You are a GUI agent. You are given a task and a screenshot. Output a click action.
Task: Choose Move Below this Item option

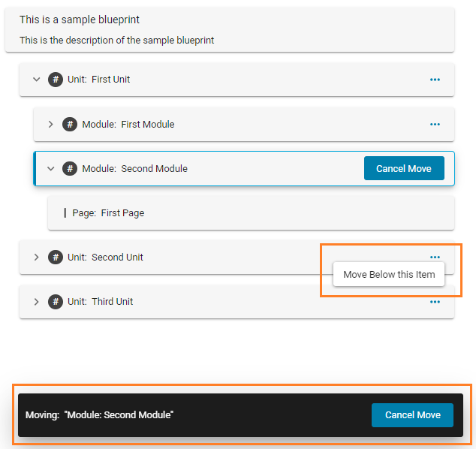tap(389, 275)
